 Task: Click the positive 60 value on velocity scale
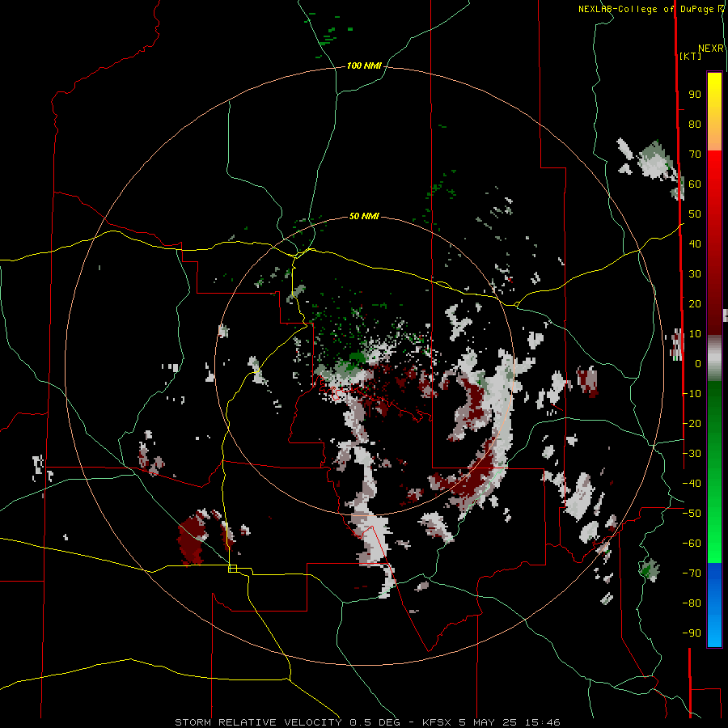695,184
